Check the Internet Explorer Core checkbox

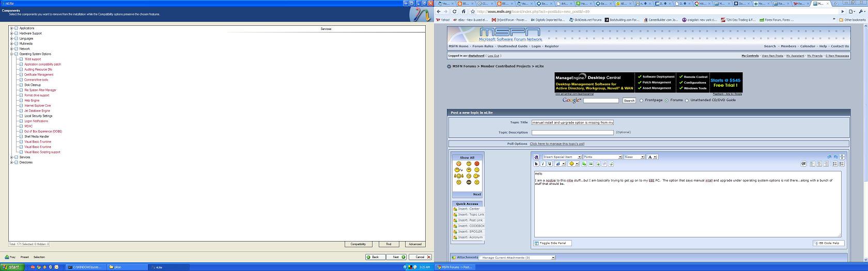[x=21, y=105]
